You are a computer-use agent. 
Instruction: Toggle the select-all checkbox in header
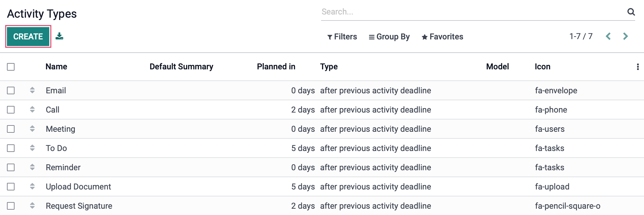[x=11, y=67]
